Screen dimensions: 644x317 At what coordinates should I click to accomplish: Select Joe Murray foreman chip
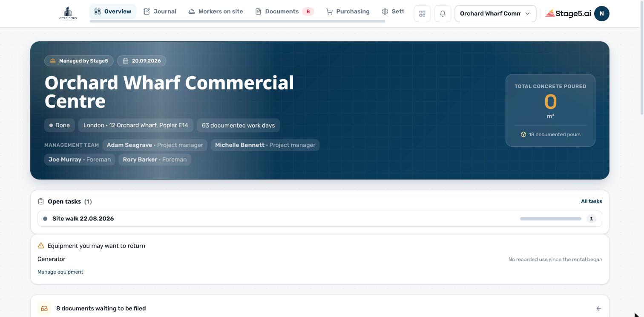point(80,160)
